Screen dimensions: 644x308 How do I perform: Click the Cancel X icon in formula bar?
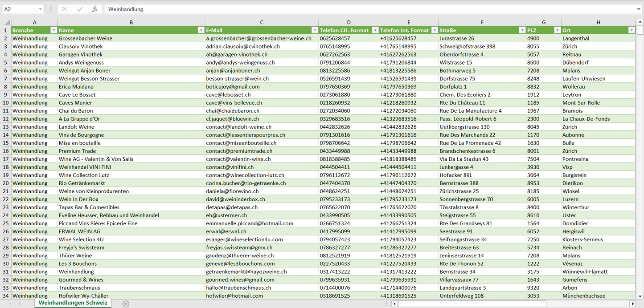pos(65,9)
